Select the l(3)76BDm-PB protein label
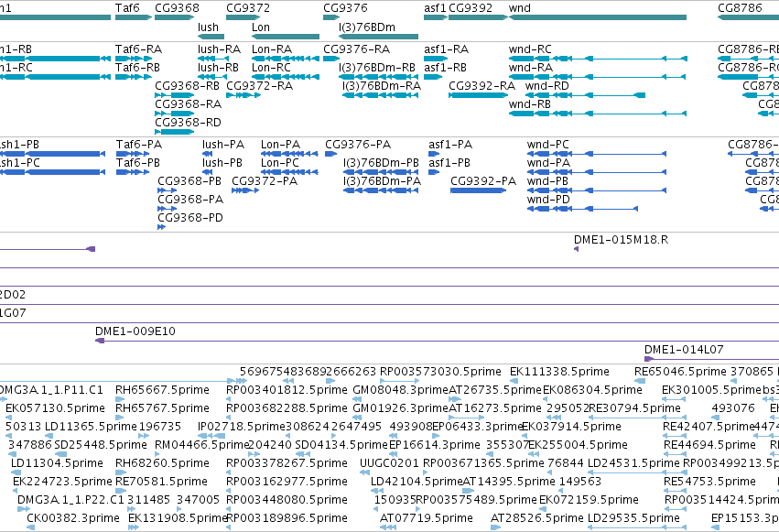This screenshot has width=779, height=532. (381, 163)
